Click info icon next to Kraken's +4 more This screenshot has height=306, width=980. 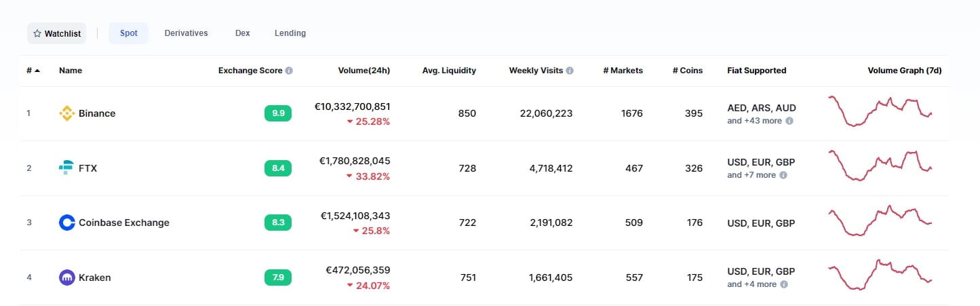pyautogui.click(x=784, y=284)
